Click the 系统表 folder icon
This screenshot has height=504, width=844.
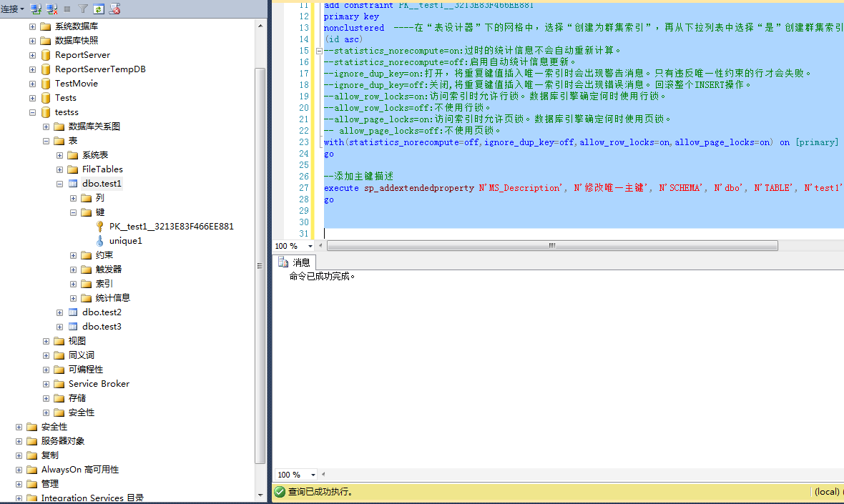coord(73,155)
